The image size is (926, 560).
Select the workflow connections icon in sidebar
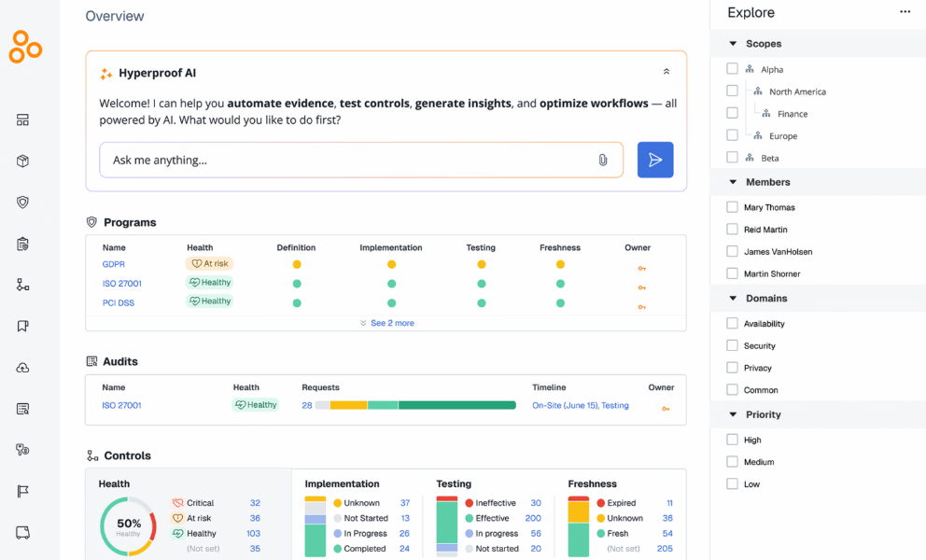[22, 284]
